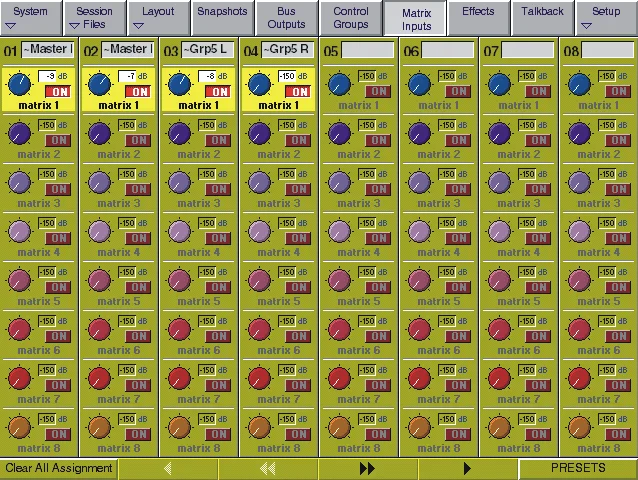Select the matrix 4 knob on channel 08
This screenshot has height=480, width=638.
tap(579, 231)
